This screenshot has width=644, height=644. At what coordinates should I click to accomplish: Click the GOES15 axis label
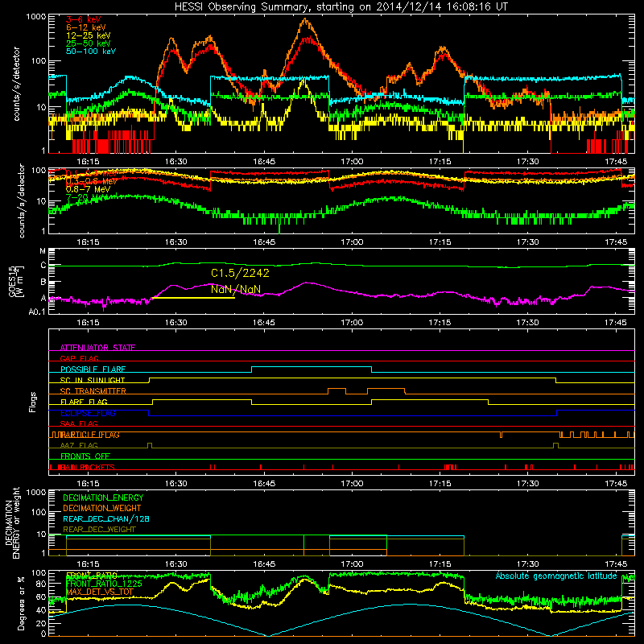tap(16, 281)
